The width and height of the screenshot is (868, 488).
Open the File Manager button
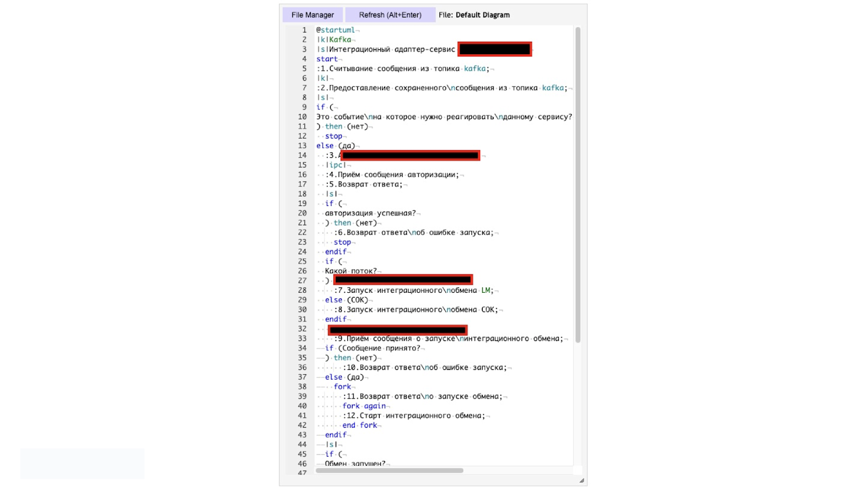(312, 15)
